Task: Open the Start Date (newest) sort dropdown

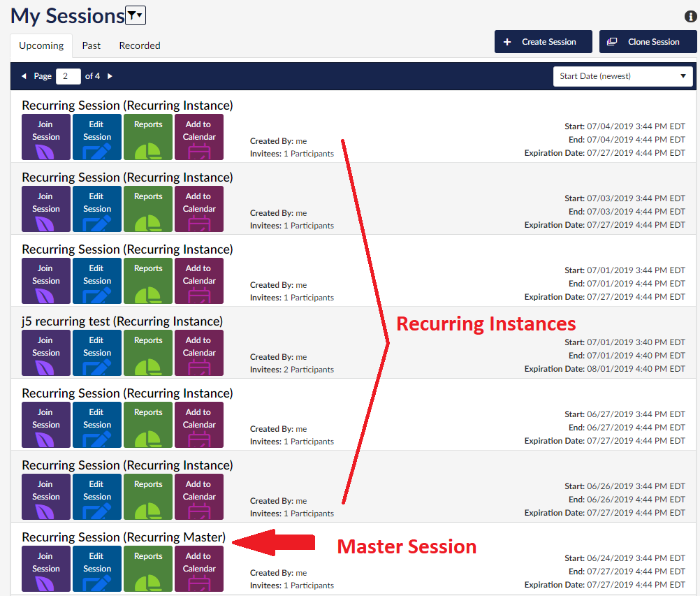Action: click(x=622, y=76)
